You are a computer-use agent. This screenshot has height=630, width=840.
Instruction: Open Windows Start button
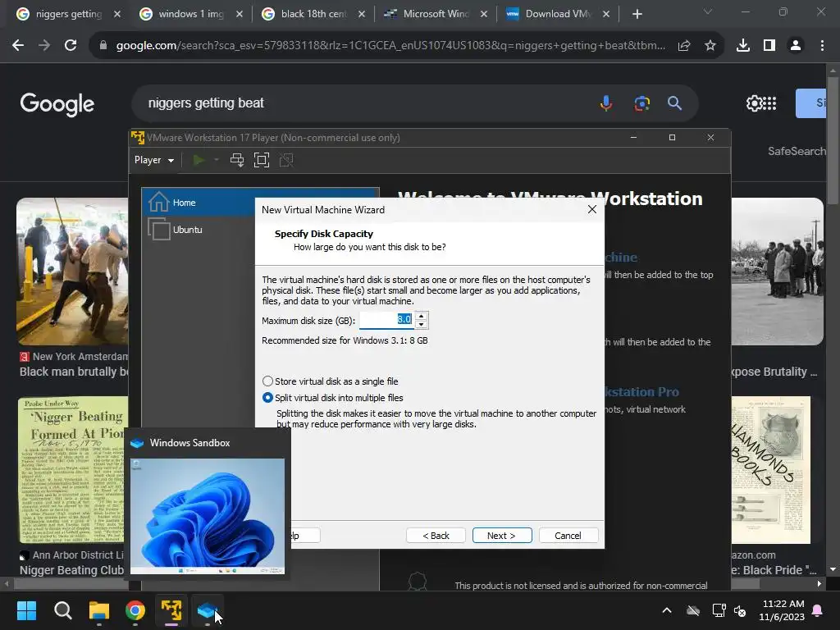pyautogui.click(x=26, y=610)
